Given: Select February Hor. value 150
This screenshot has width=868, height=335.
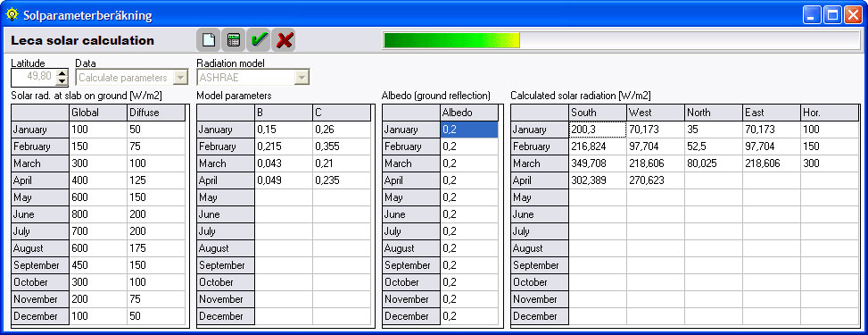Looking at the screenshot, I should pyautogui.click(x=830, y=147).
